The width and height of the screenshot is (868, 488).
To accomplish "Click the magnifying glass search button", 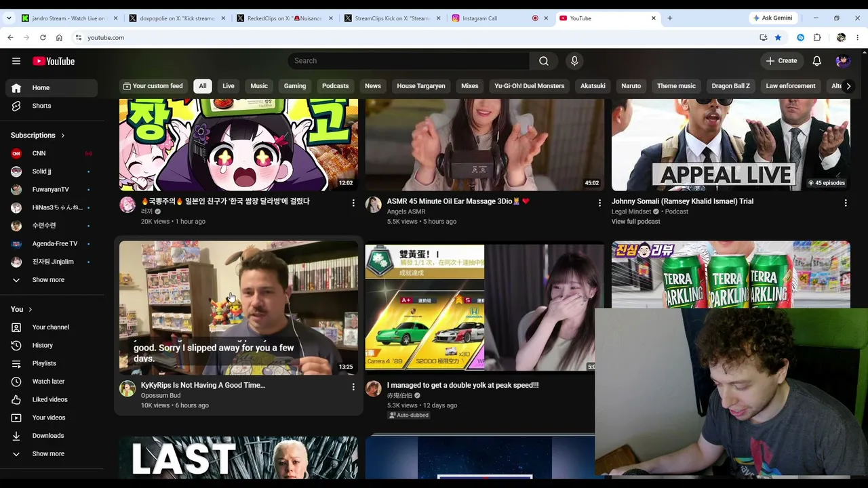I will 544,61.
